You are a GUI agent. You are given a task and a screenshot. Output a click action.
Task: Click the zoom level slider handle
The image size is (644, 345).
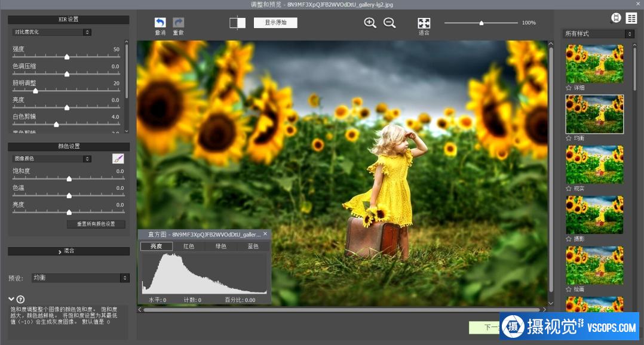tap(482, 23)
